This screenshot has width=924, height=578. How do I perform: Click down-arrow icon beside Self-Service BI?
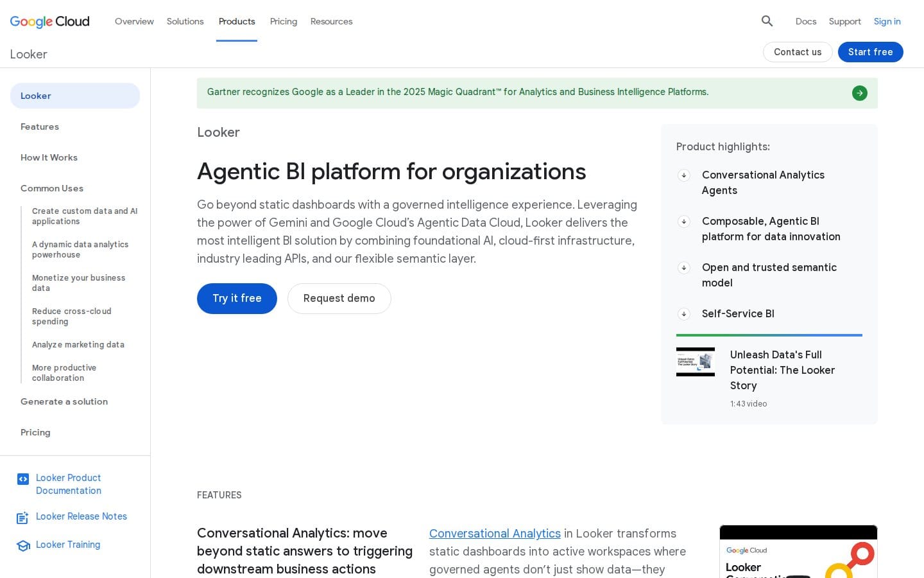[x=684, y=314]
